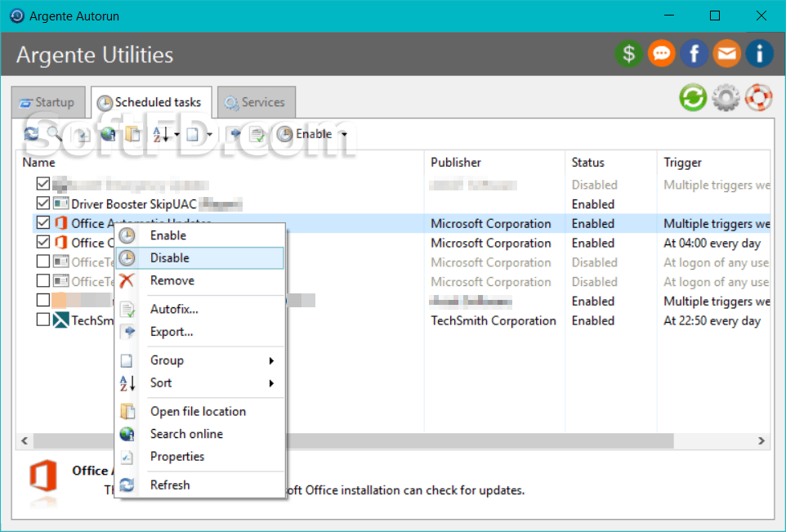
Task: Click the "At 04:00 every day" trigger cell
Action: coord(712,244)
